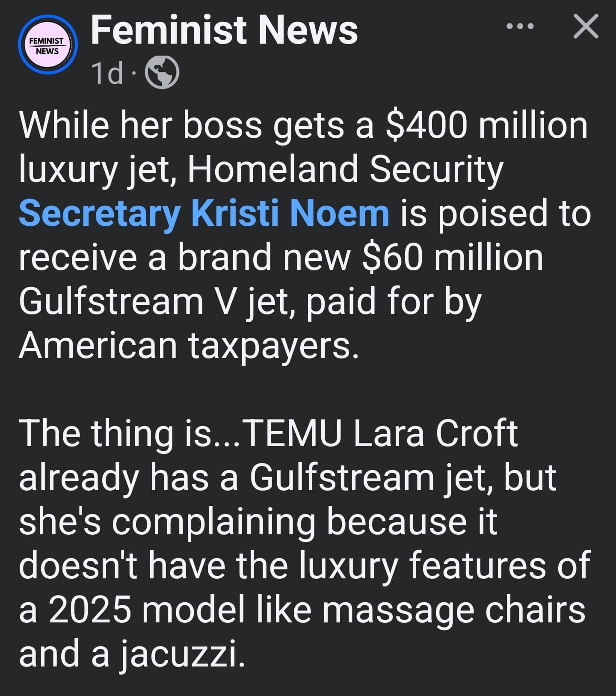Open the Feminist News page name
This screenshot has height=696, width=616.
click(225, 30)
